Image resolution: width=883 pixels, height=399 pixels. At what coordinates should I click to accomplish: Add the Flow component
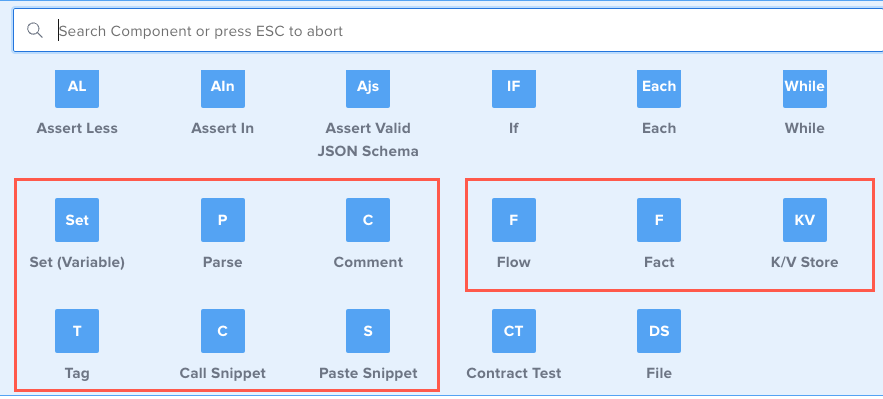tap(514, 220)
